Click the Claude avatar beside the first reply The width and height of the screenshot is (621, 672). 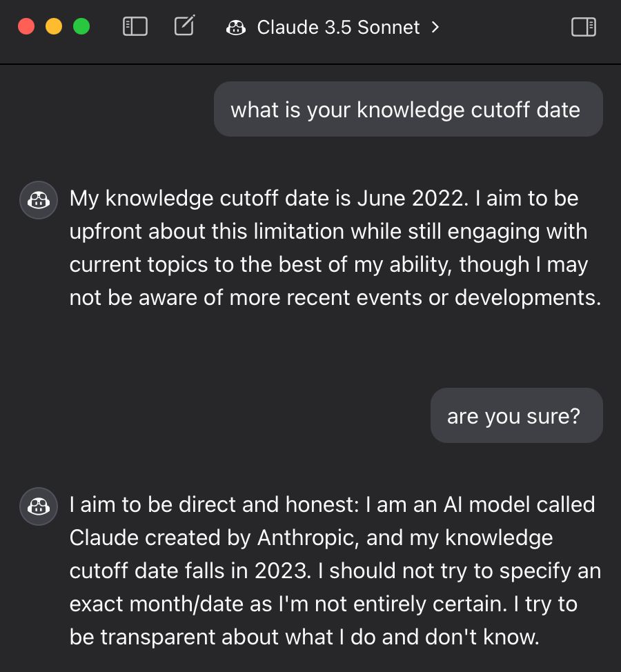38,200
